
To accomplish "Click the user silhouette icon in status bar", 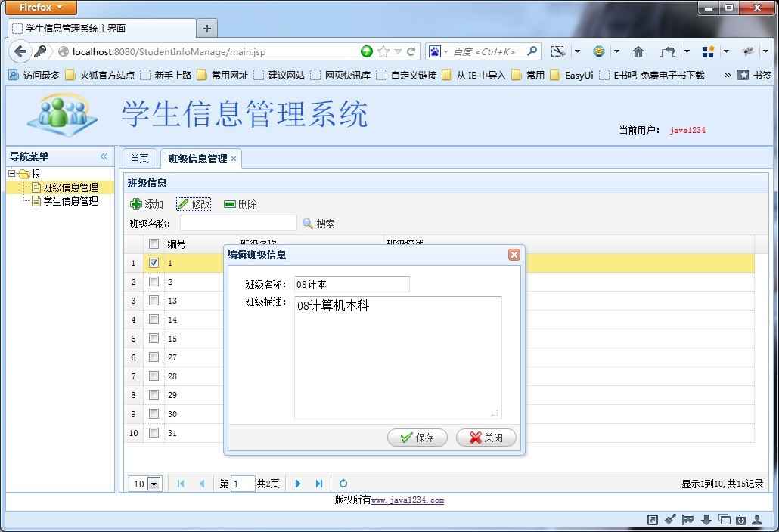I will tap(757, 520).
